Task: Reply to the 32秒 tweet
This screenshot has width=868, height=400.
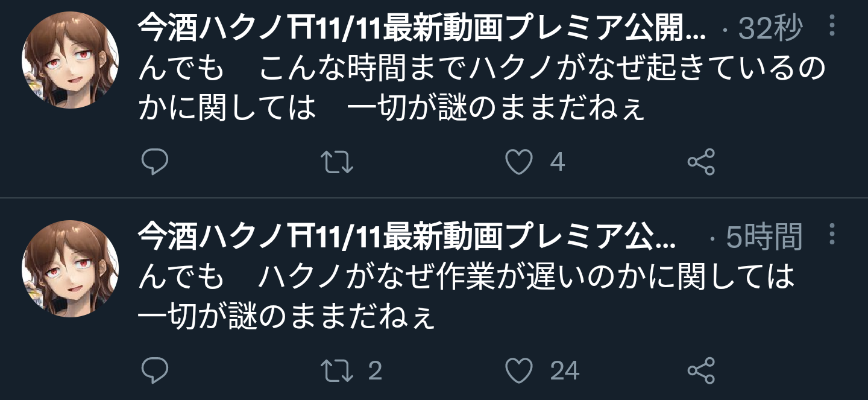Action: pos(155,162)
